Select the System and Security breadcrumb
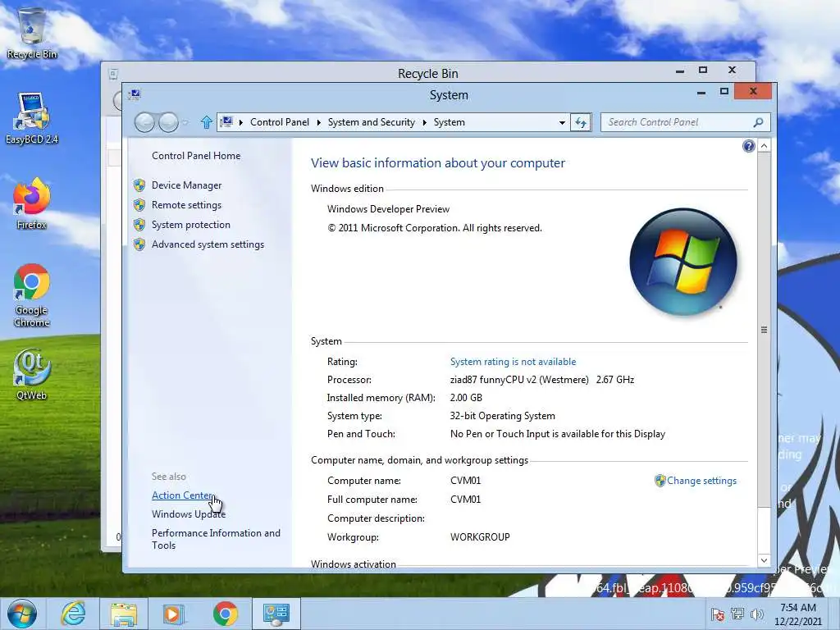 (x=372, y=122)
